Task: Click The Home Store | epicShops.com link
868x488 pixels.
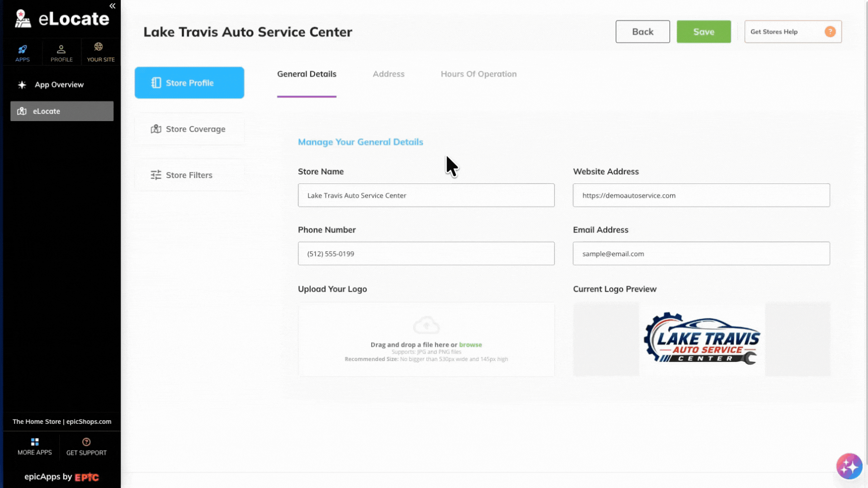Action: (62, 422)
